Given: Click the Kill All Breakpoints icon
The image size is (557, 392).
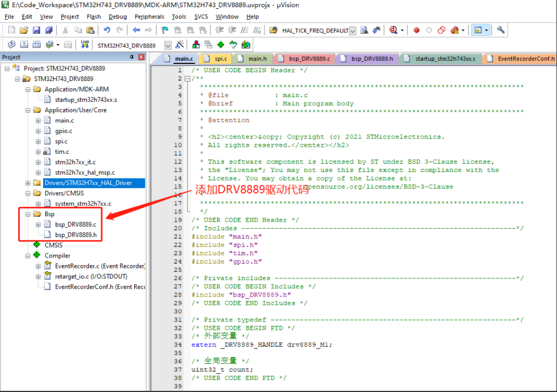Looking at the screenshot, I should click(454, 31).
